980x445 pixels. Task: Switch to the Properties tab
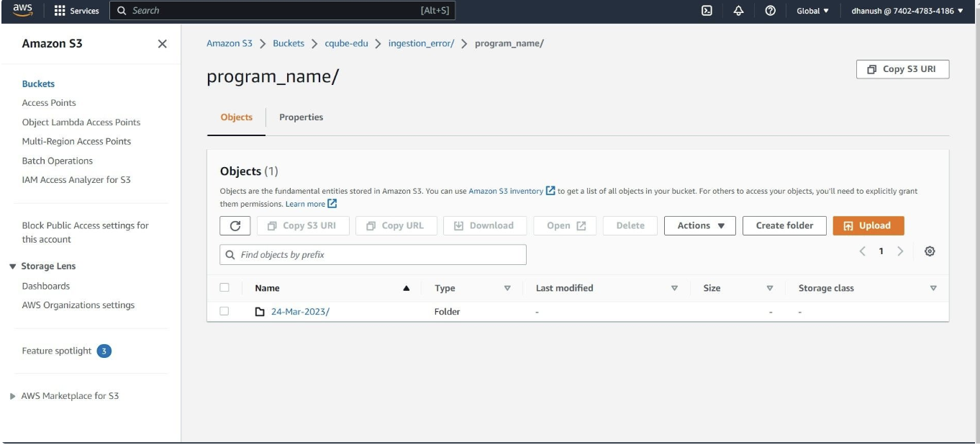coord(301,117)
